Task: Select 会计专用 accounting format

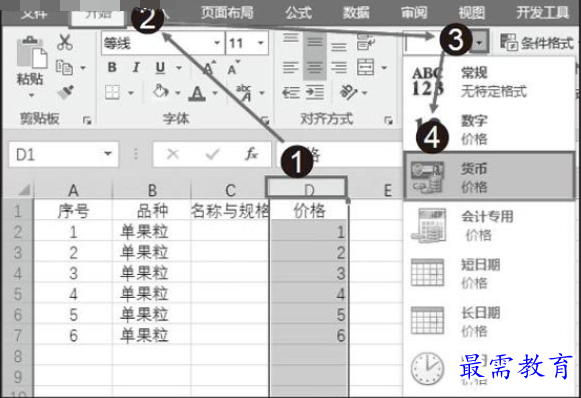Action: 489,225
